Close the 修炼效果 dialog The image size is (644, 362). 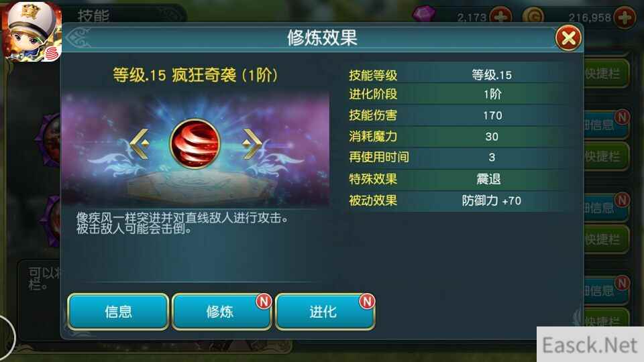point(568,38)
